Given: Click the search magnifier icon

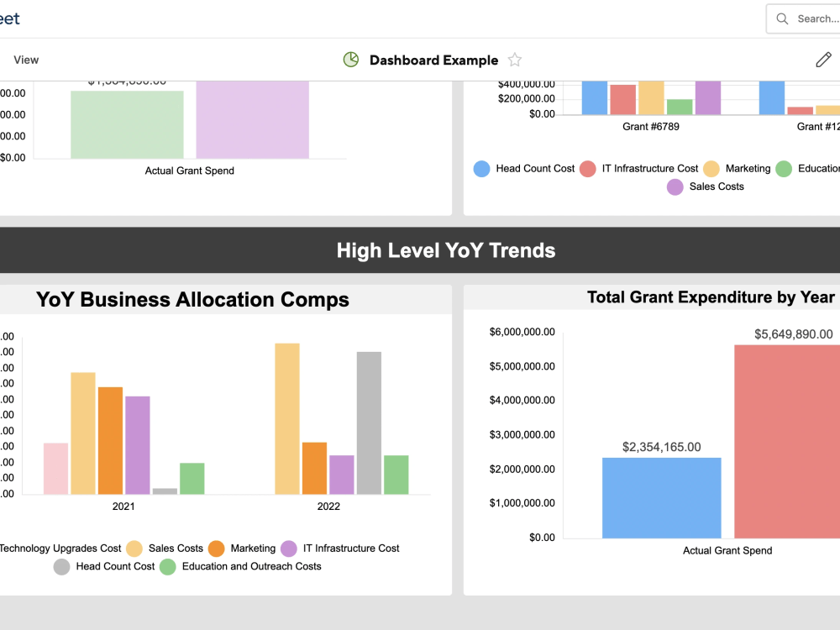Looking at the screenshot, I should 782,18.
